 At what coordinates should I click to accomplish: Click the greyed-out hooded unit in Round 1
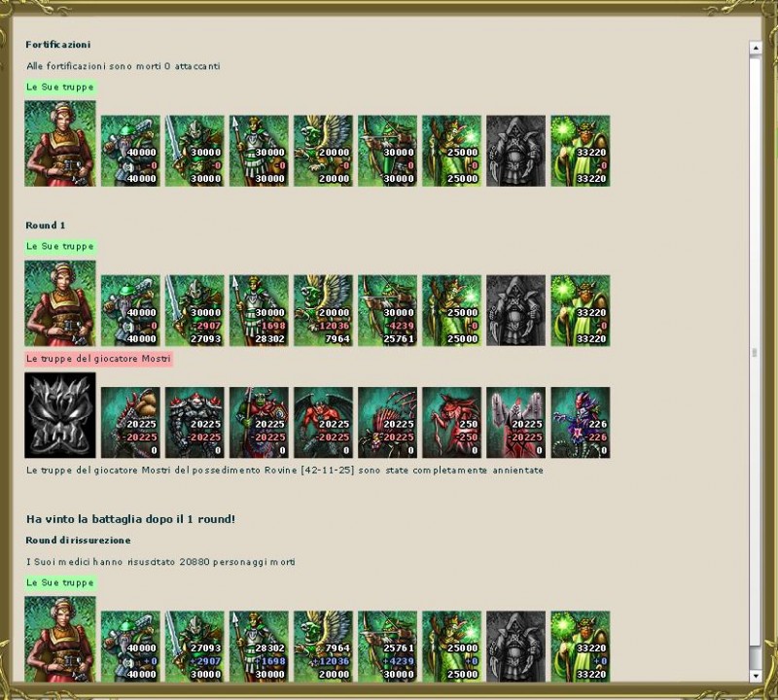pyautogui.click(x=515, y=310)
